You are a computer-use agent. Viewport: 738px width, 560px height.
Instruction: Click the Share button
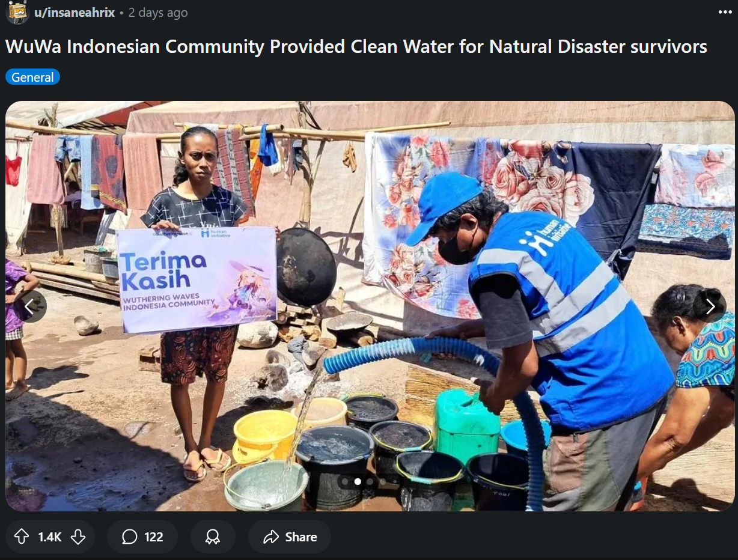290,537
